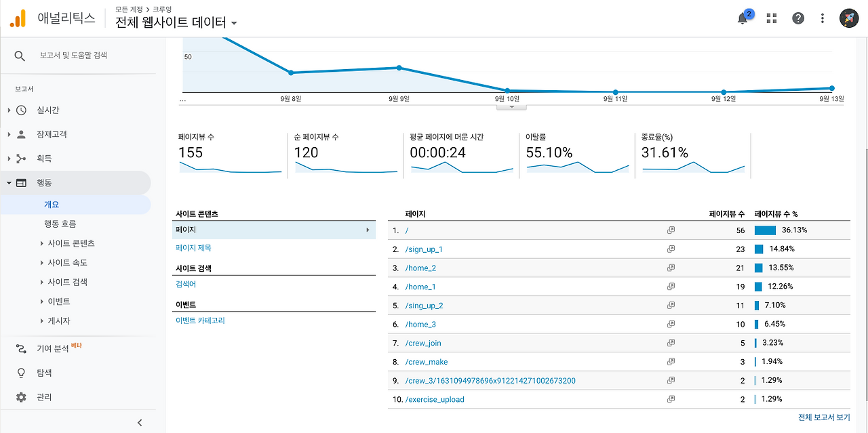The width and height of the screenshot is (868, 433).
Task: Select the 페이지뷰 수 155 metric card
Action: pyautogui.click(x=230, y=154)
